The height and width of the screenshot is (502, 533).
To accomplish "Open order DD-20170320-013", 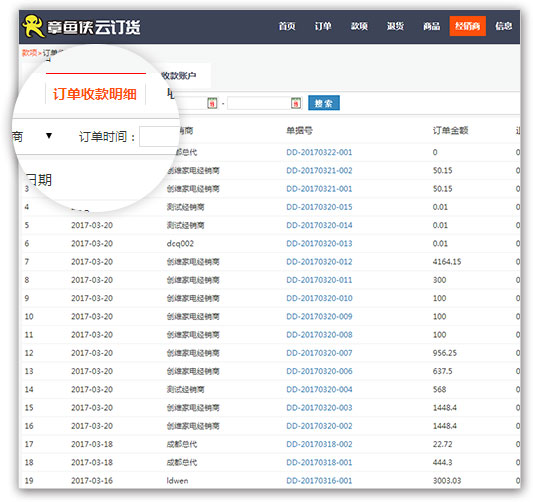I will [x=319, y=243].
